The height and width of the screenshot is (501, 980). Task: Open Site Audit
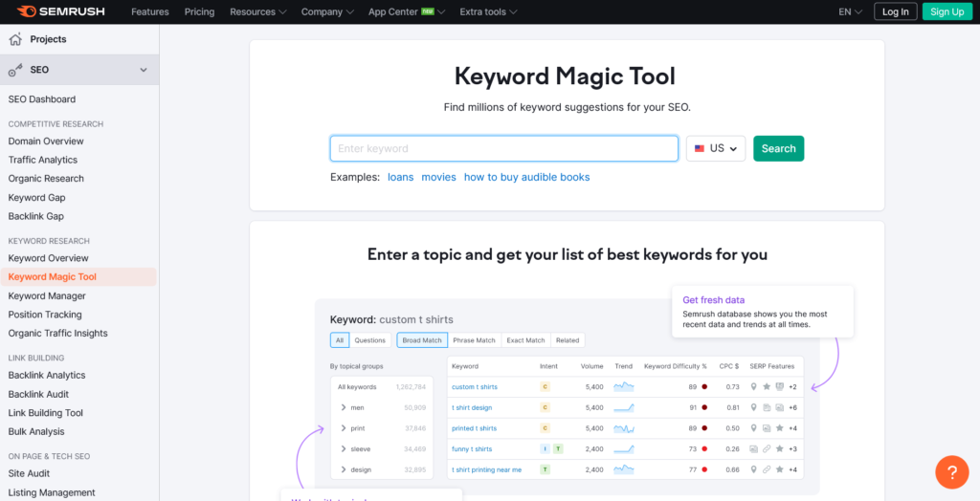point(29,473)
